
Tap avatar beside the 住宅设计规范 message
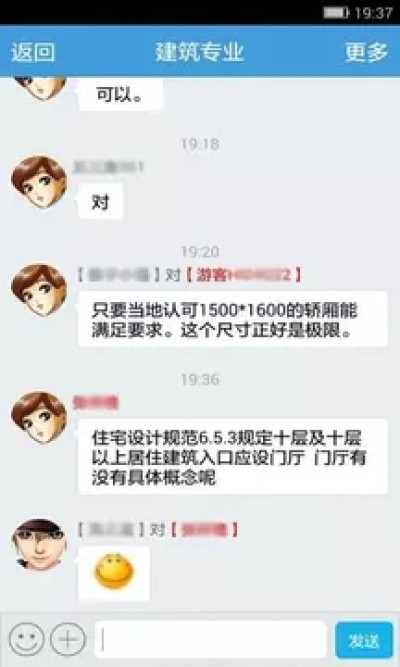tap(39, 418)
